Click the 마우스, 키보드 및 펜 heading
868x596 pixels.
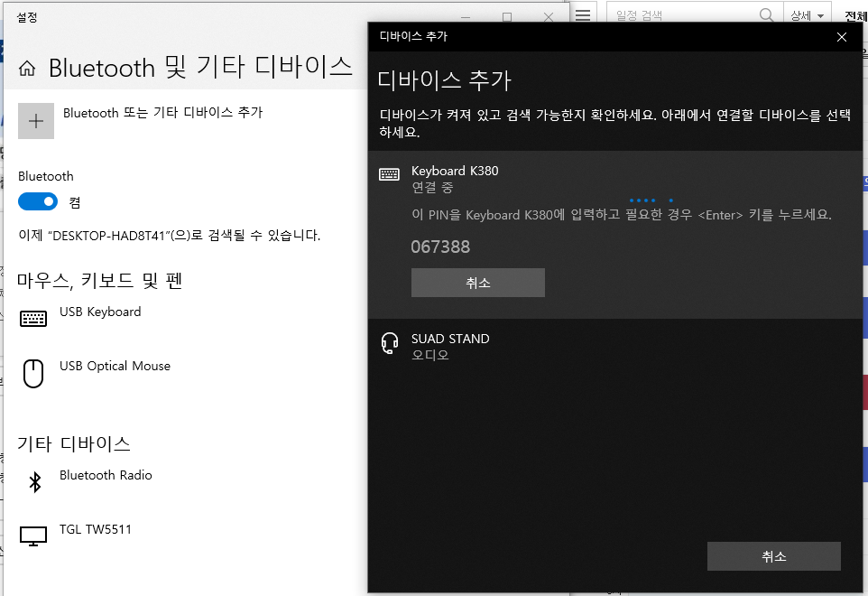[x=99, y=281]
